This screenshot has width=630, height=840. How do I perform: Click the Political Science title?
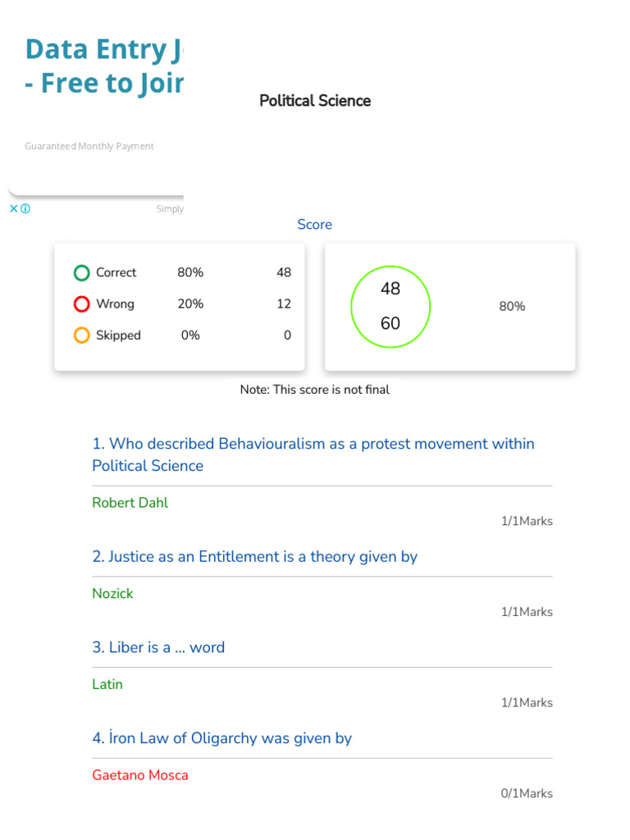point(315,101)
